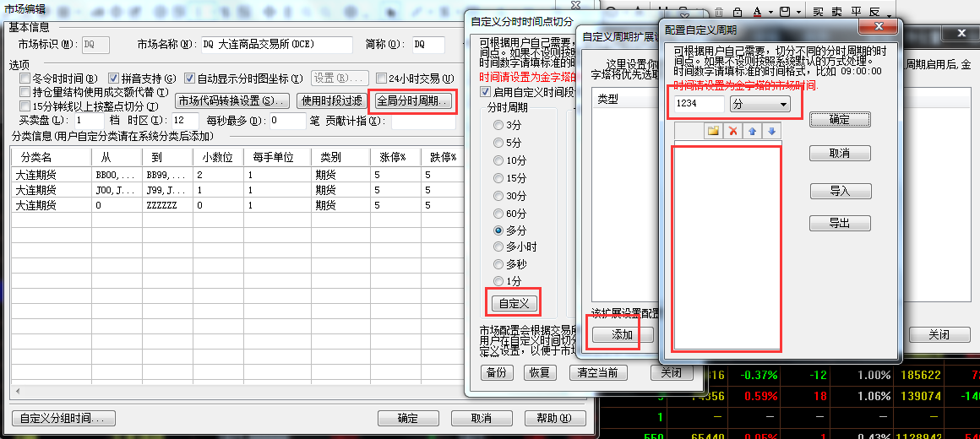Toggle 15分钟线以上按整点切分 checkbox

click(x=25, y=106)
